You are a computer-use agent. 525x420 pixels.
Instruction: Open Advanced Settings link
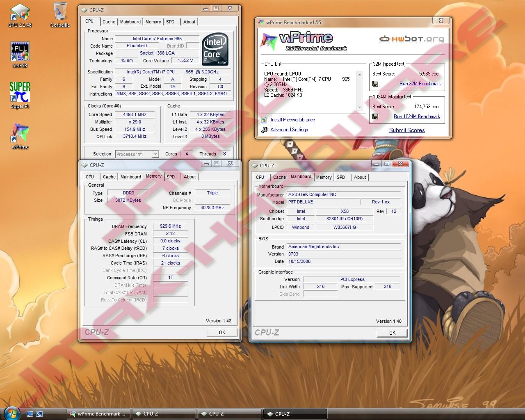pyautogui.click(x=289, y=130)
